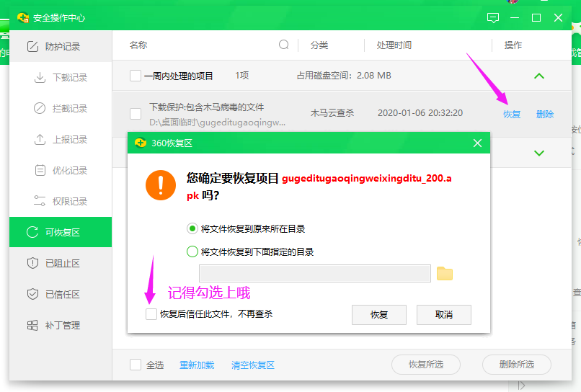This screenshot has width=581, height=392.
Task: Browse folders with the yellow folder icon
Action: [x=444, y=273]
